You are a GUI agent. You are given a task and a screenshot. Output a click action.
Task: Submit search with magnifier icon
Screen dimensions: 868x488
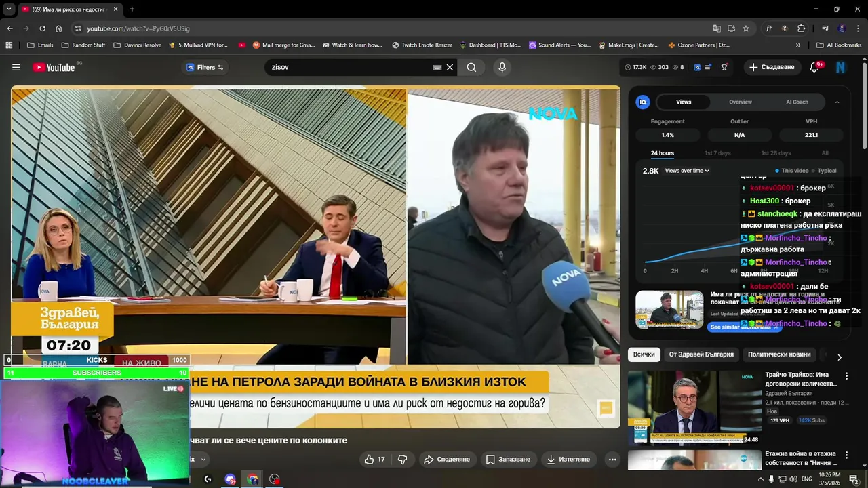click(x=471, y=67)
